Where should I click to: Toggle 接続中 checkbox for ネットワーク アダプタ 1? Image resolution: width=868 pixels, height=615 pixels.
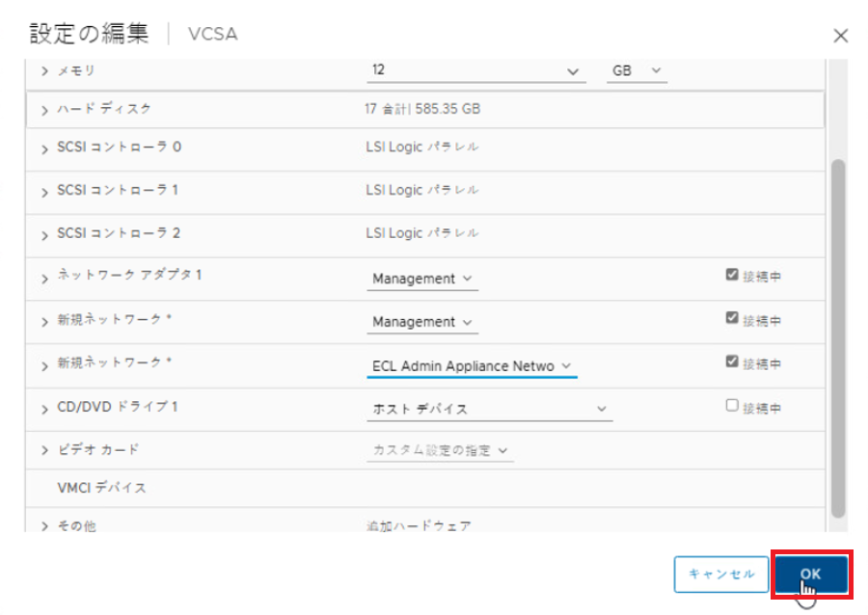pyautogui.click(x=732, y=275)
